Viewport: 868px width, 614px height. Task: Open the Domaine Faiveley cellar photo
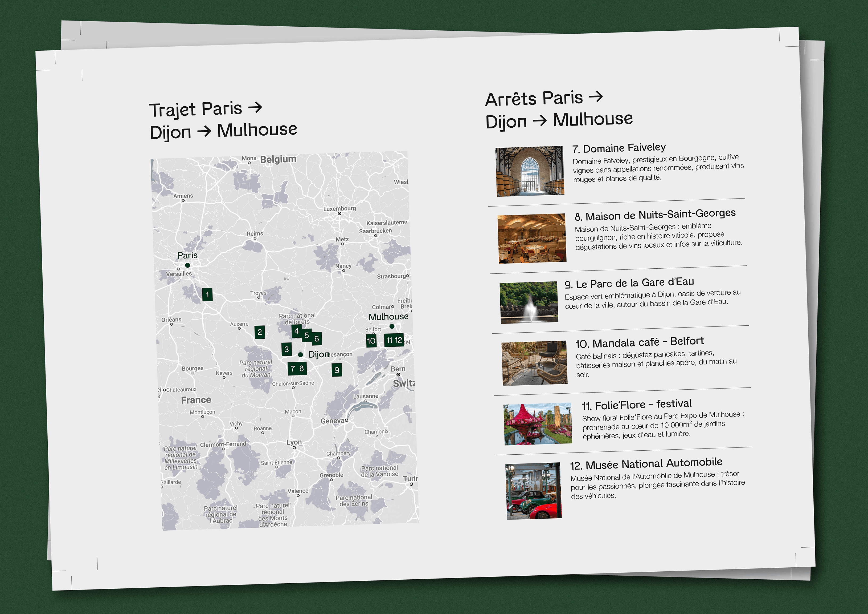(x=530, y=171)
